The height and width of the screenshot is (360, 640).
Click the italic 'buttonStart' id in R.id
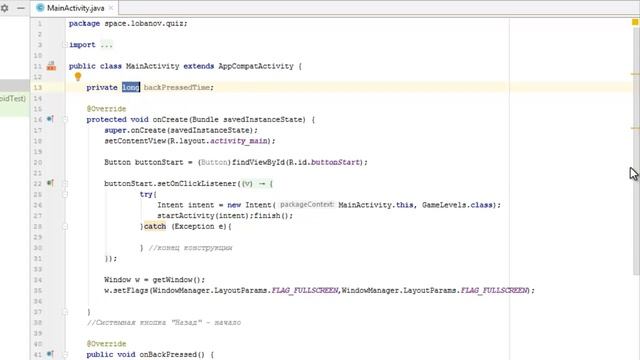click(x=336, y=162)
